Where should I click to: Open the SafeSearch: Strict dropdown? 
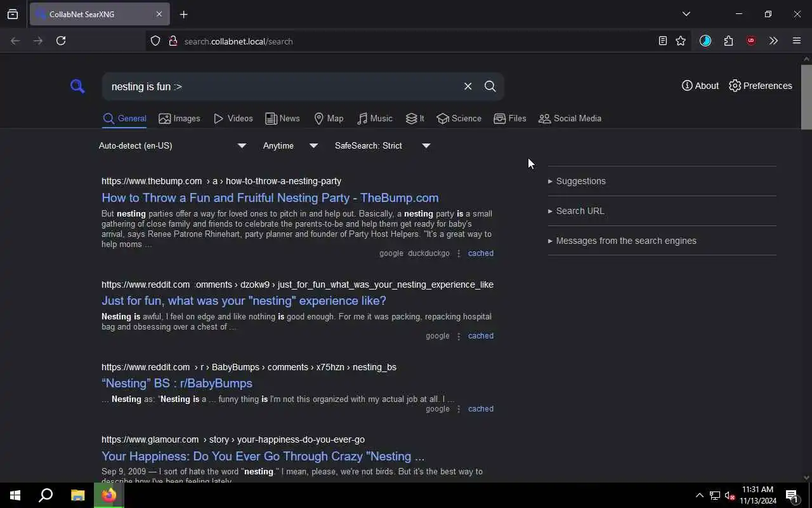(383, 146)
